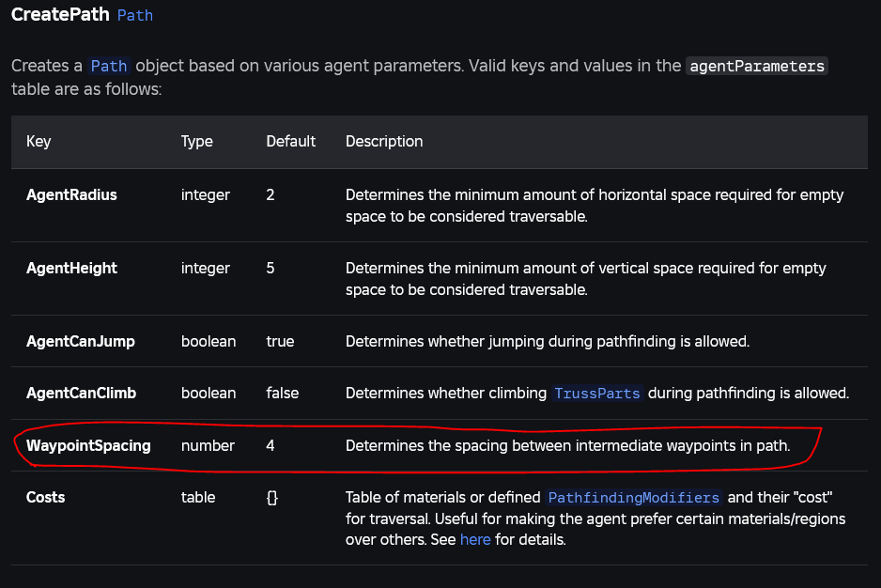Click the agentParameters code label
Image resolution: width=881 pixels, height=588 pixels.
[x=757, y=67]
